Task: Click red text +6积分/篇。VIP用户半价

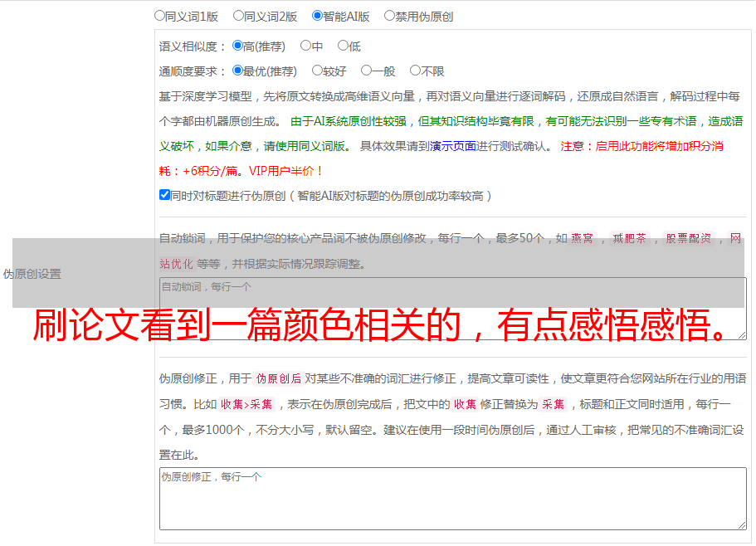Action: click(x=252, y=171)
